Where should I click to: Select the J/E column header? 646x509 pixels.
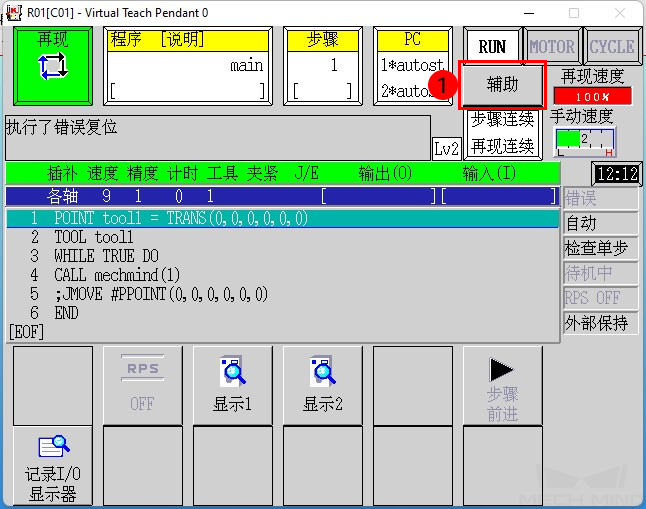307,173
